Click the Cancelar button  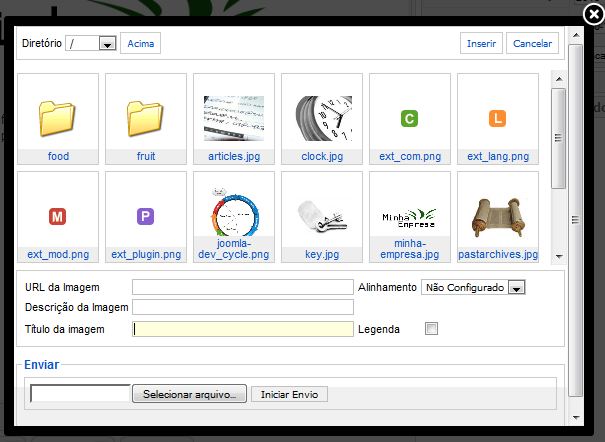[x=532, y=43]
